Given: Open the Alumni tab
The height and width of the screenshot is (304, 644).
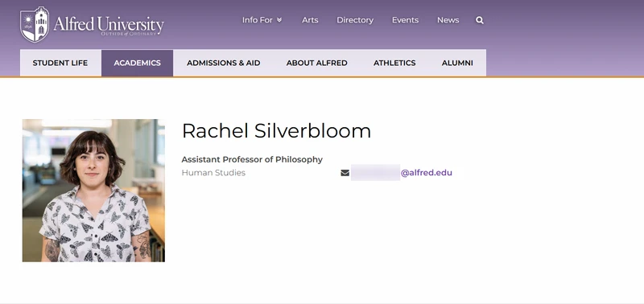Looking at the screenshot, I should (x=457, y=63).
